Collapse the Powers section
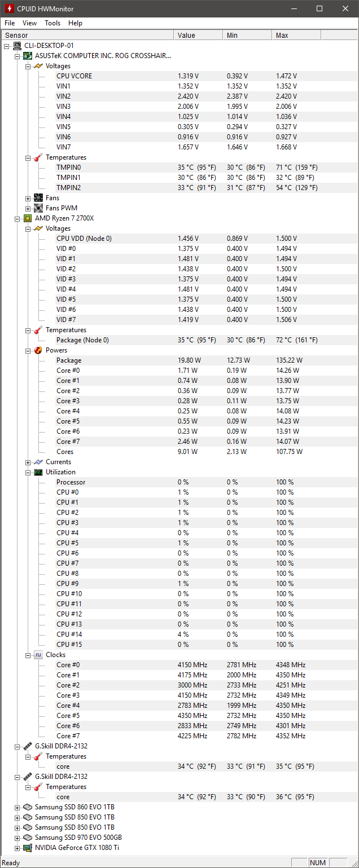 point(28,350)
